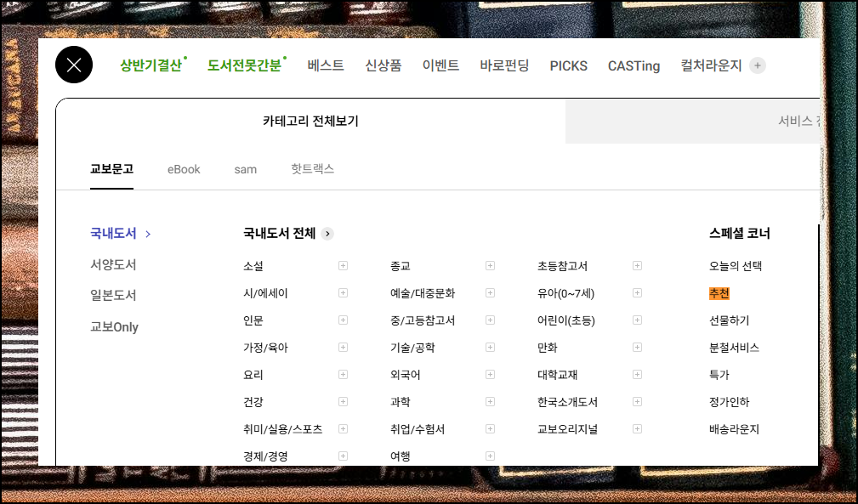Expand the 한국소개도서 plus icon
858x504 pixels.
click(x=638, y=402)
